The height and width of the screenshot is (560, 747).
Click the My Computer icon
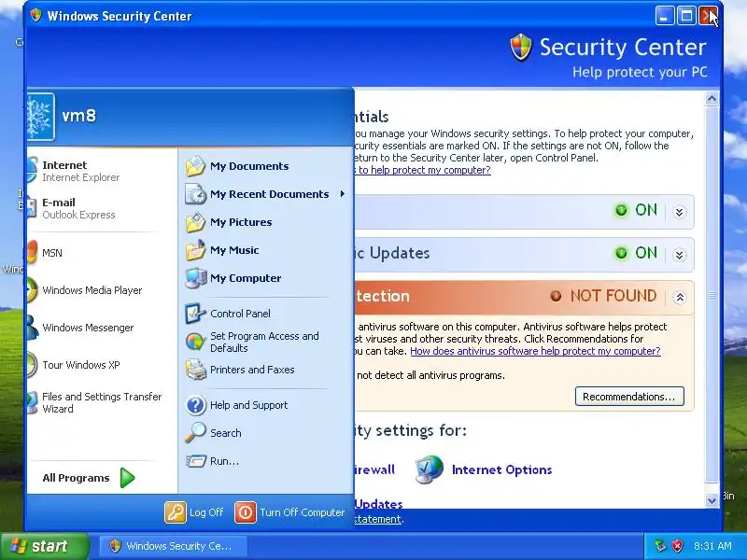(195, 278)
